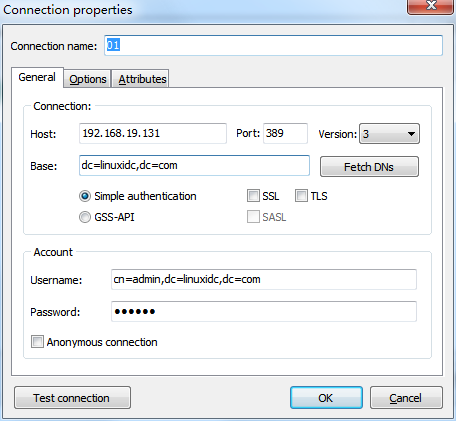Image resolution: width=456 pixels, height=421 pixels.
Task: Select the GSS-API radio button
Action: (x=85, y=217)
